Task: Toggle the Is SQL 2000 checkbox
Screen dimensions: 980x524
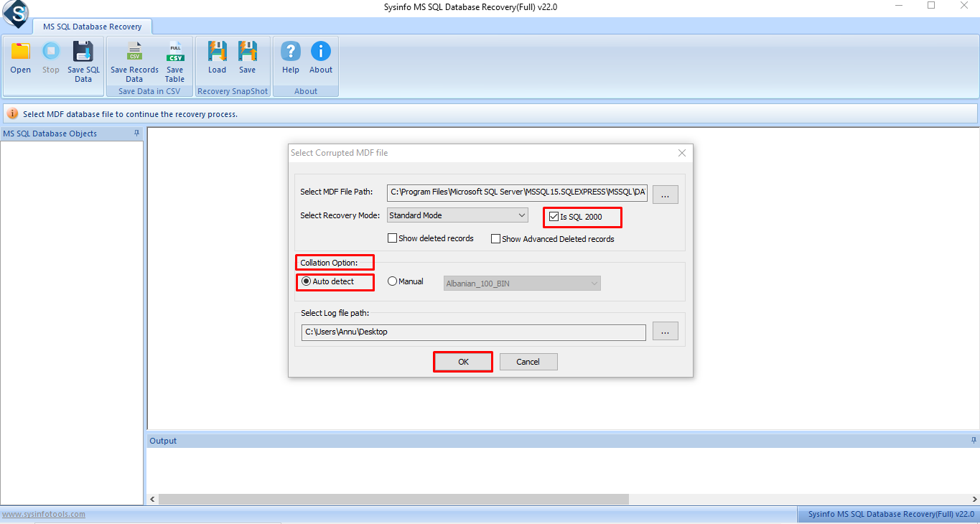Action: (554, 216)
